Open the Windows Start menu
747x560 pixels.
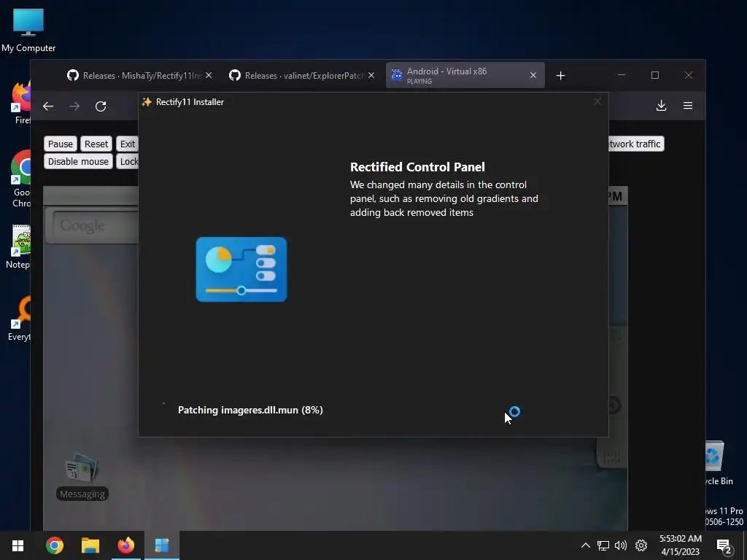tap(18, 545)
